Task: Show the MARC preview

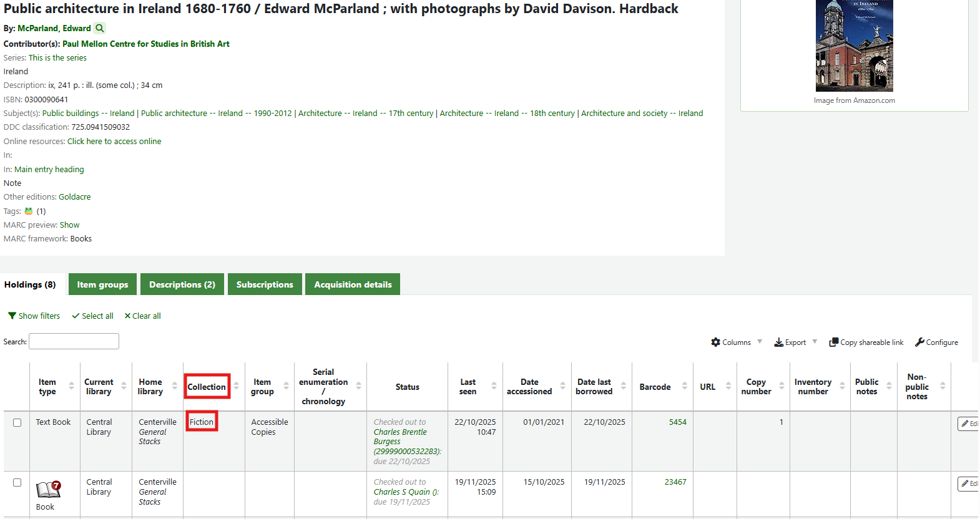Action: click(x=69, y=225)
